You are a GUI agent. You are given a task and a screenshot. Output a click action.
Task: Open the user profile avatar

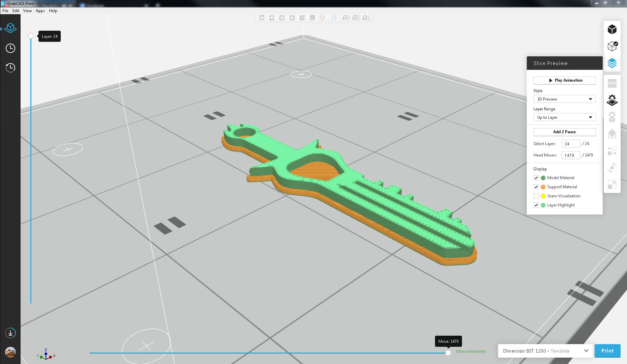(x=10, y=352)
